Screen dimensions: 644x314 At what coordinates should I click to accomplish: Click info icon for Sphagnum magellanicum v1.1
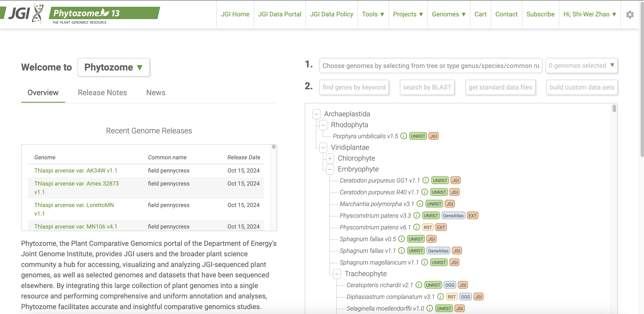point(424,262)
